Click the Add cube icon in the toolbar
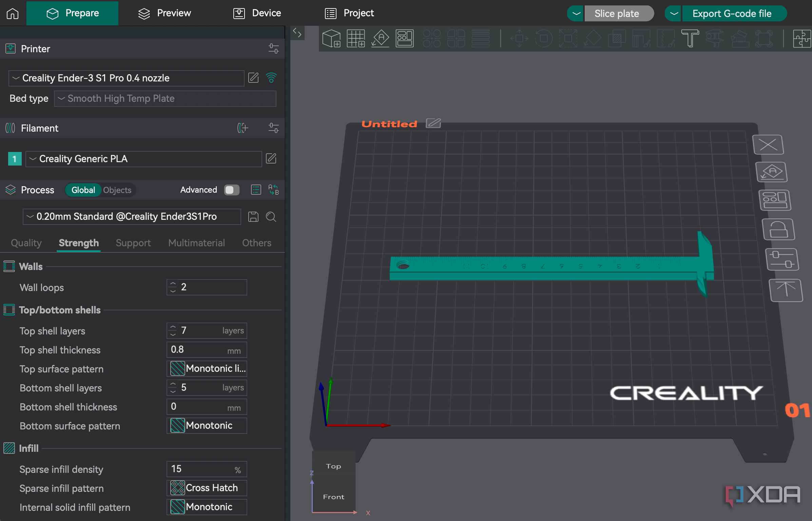Screen dimensions: 812x521 pos(331,38)
